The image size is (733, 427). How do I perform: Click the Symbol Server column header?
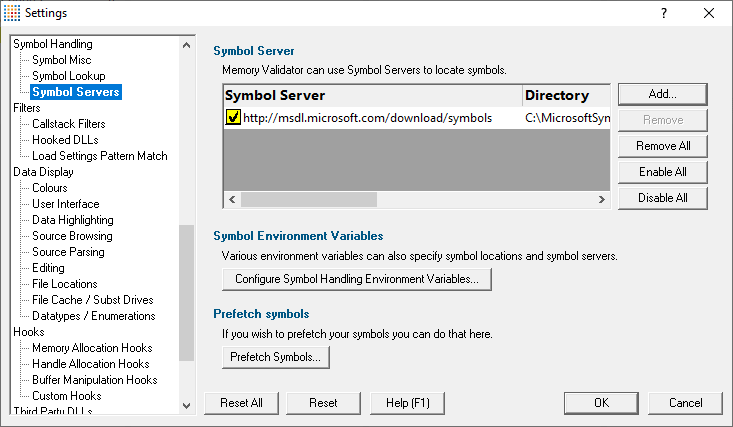[x=373, y=95]
